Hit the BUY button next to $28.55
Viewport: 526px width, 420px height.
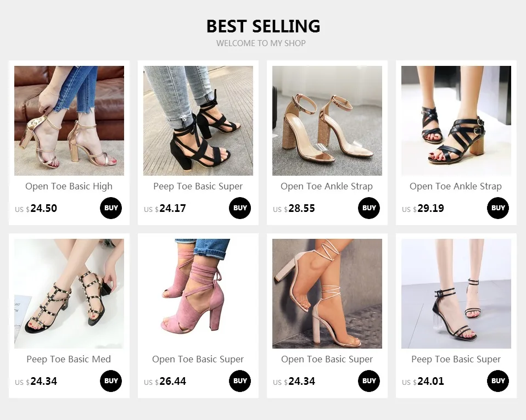point(369,208)
